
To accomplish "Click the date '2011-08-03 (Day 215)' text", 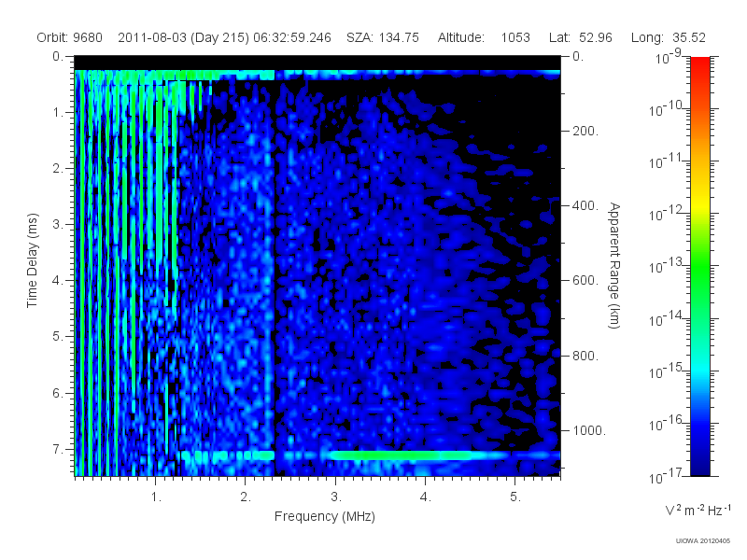I will (183, 37).
